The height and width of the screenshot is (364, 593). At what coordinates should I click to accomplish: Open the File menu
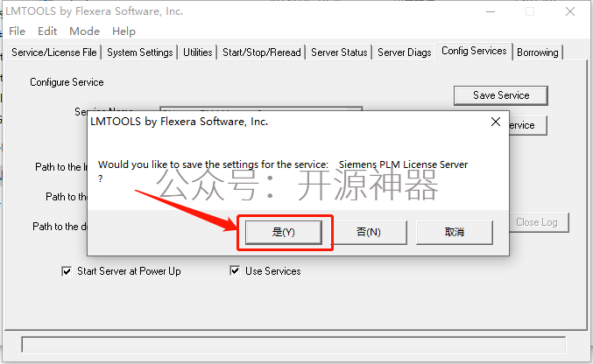17,31
